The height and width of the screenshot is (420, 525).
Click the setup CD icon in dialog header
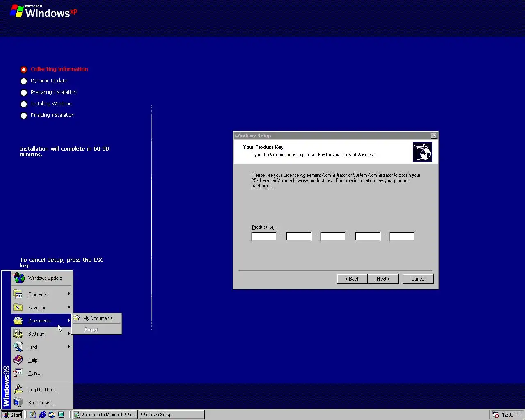tap(422, 152)
